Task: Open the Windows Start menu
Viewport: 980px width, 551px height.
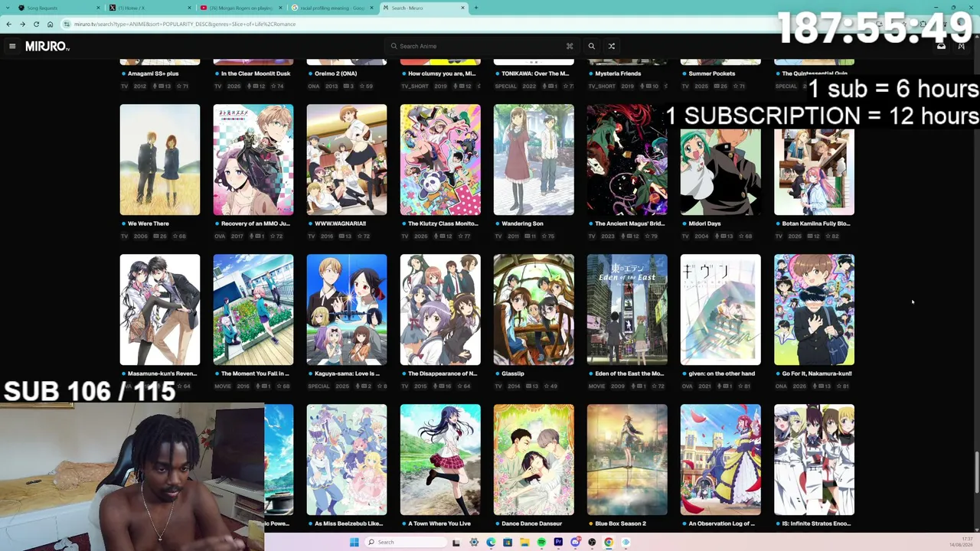Action: pos(354,542)
